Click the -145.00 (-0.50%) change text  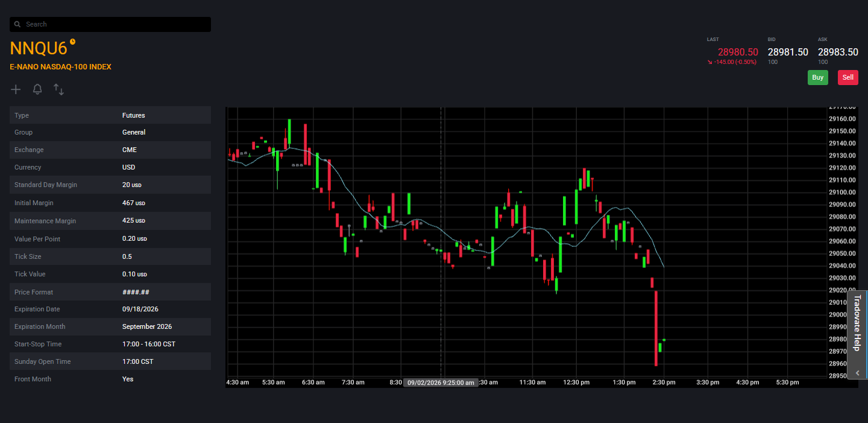(732, 62)
